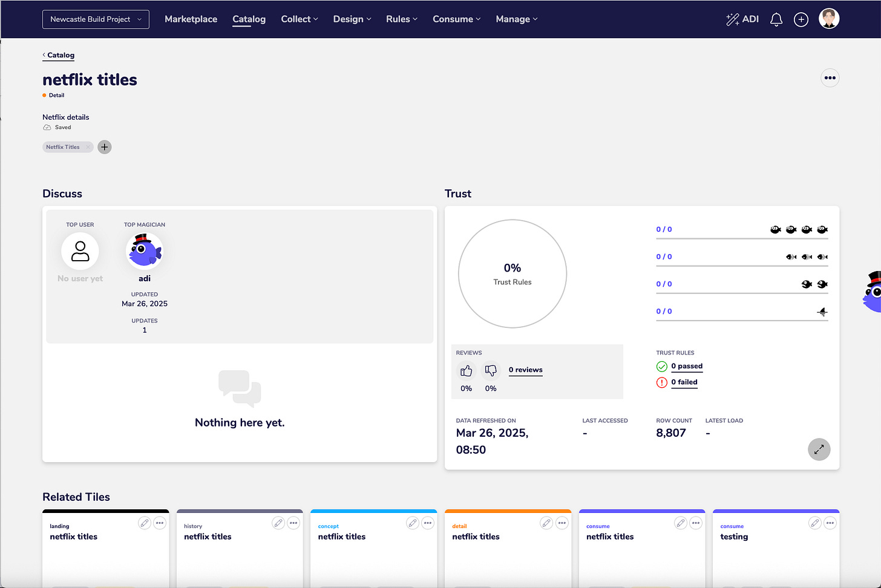Remove the Netflix Titles tag
The image size is (881, 588).
pyautogui.click(x=88, y=147)
